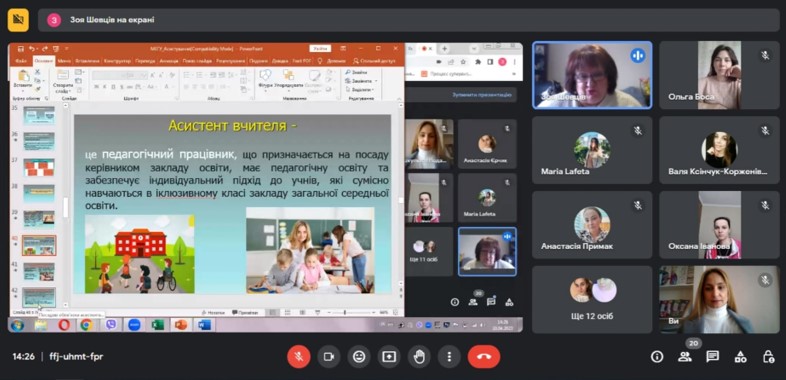
Task: Show the participants list icon
Action: point(685,357)
